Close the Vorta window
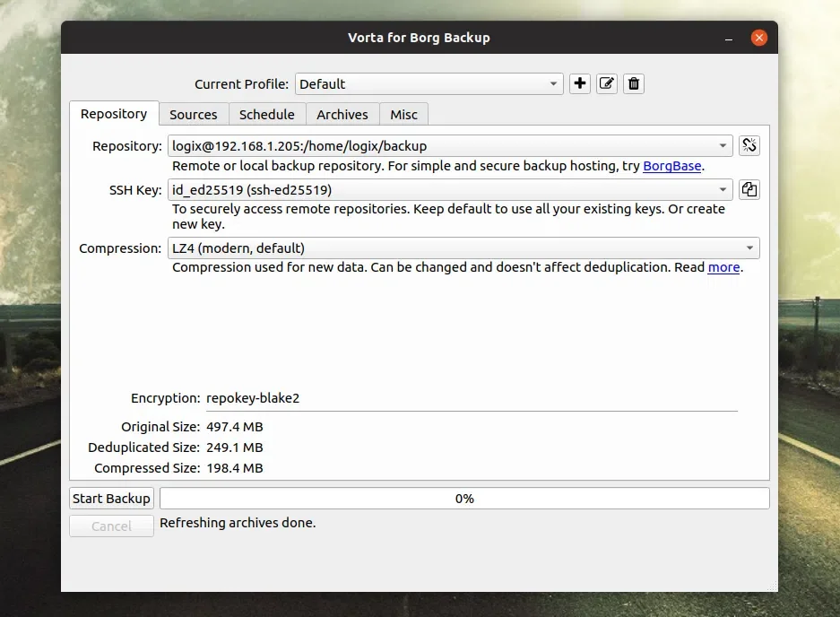This screenshot has width=840, height=617. (759, 38)
